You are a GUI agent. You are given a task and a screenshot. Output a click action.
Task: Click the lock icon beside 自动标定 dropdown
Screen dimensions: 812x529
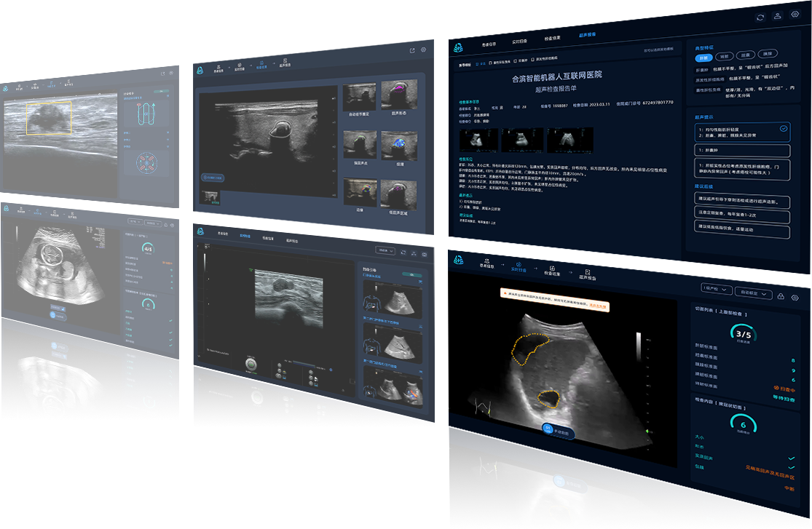click(x=780, y=297)
